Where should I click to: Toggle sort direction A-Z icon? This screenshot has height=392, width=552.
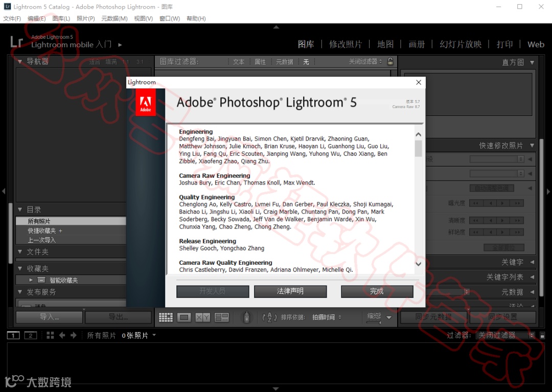pos(270,317)
